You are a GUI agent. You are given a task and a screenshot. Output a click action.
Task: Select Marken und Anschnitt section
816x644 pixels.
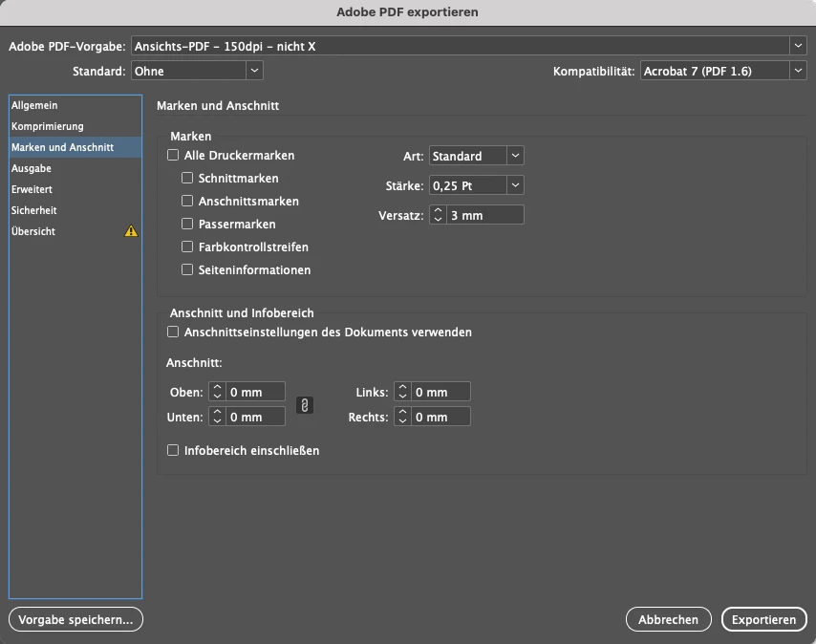pyautogui.click(x=75, y=147)
